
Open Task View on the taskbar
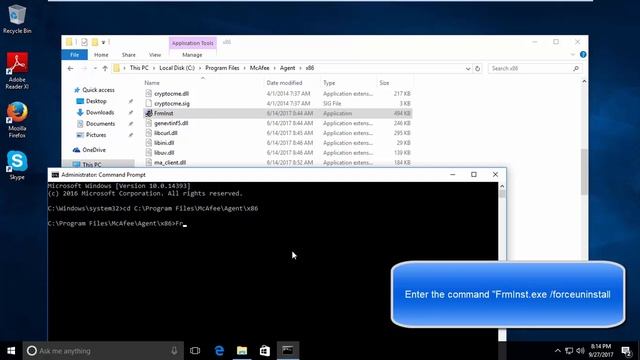(195, 351)
